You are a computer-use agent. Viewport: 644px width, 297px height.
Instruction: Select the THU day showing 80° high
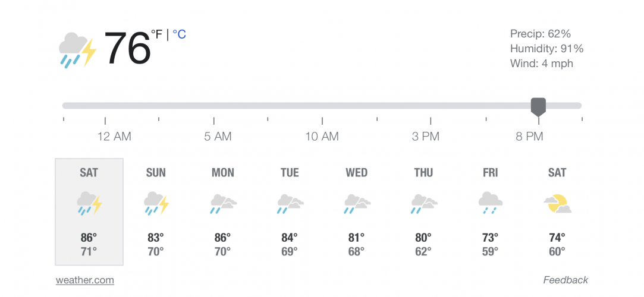tap(423, 211)
